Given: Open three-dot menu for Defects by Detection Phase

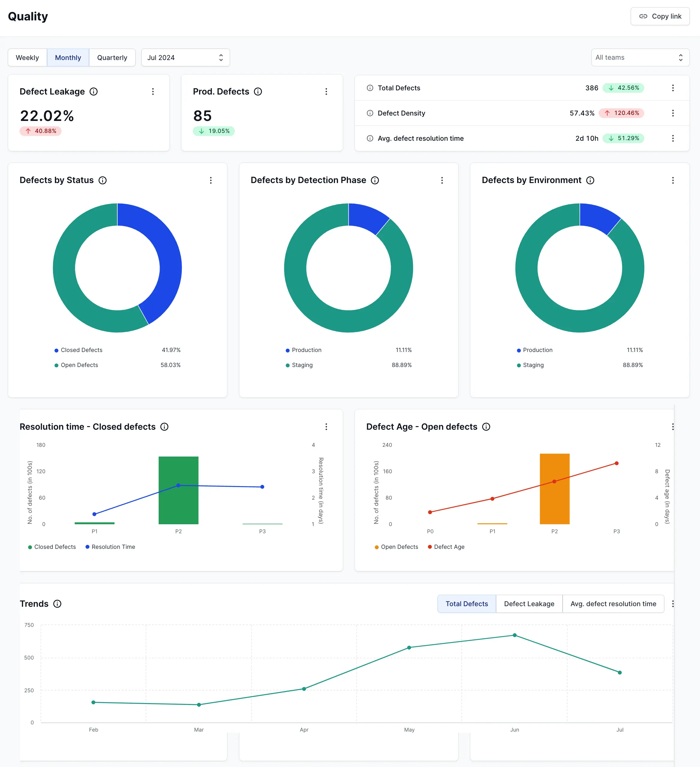Looking at the screenshot, I should (442, 180).
